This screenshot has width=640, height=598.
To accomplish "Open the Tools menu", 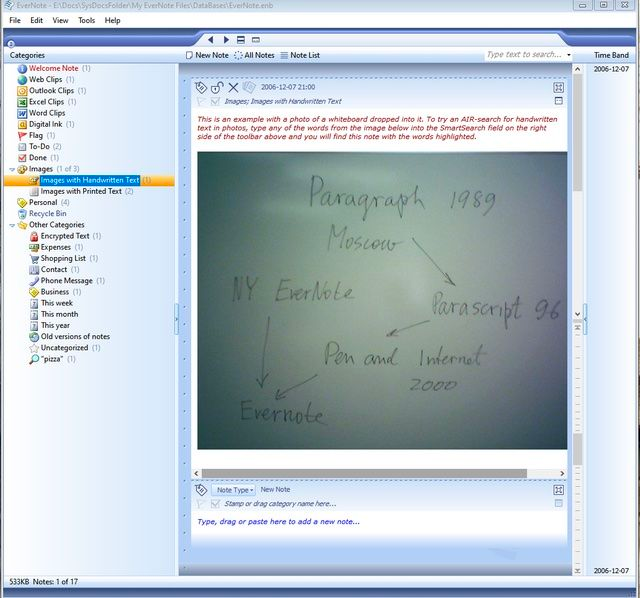I will click(87, 20).
